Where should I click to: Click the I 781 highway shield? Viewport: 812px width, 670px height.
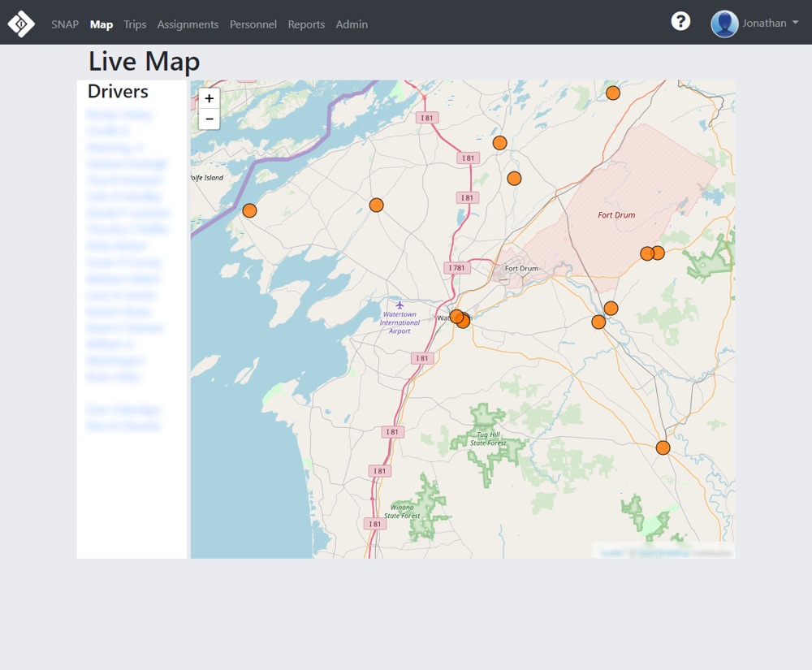457,268
